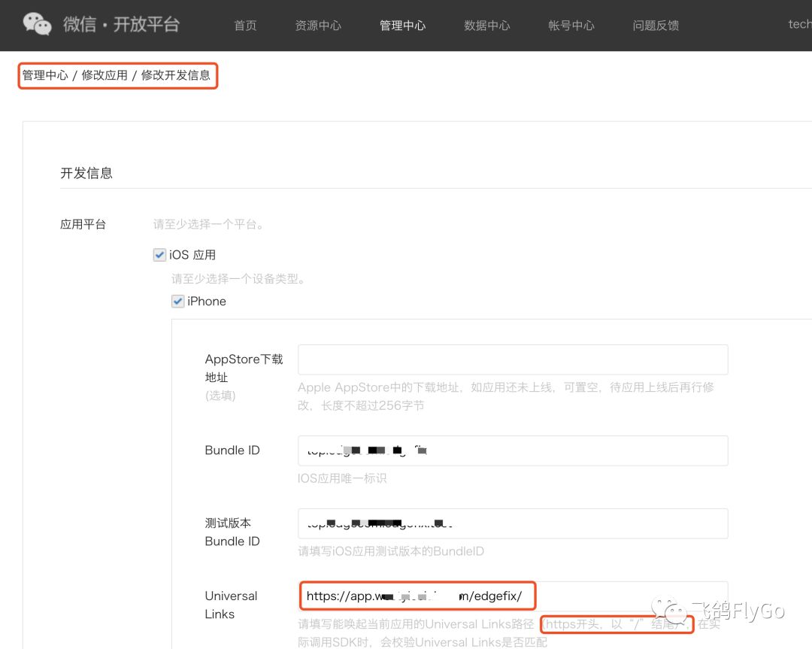This screenshot has height=649, width=812.
Task: Open the 问题反馈 navigation menu item
Action: pos(655,25)
